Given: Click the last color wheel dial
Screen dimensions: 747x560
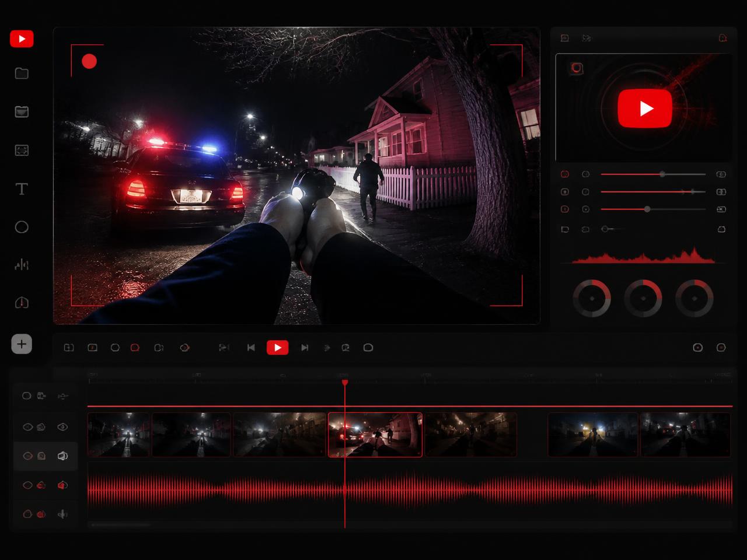Looking at the screenshot, I should coord(694,298).
